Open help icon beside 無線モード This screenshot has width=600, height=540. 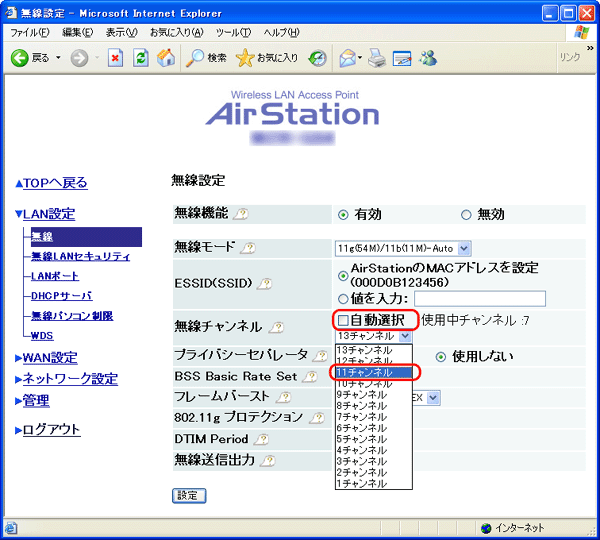pos(248,248)
